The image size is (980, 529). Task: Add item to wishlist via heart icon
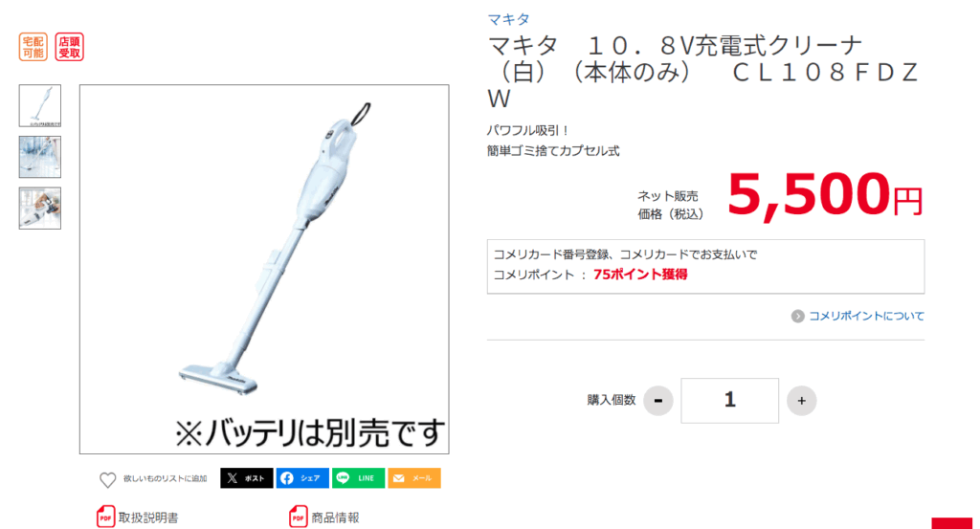point(107,479)
